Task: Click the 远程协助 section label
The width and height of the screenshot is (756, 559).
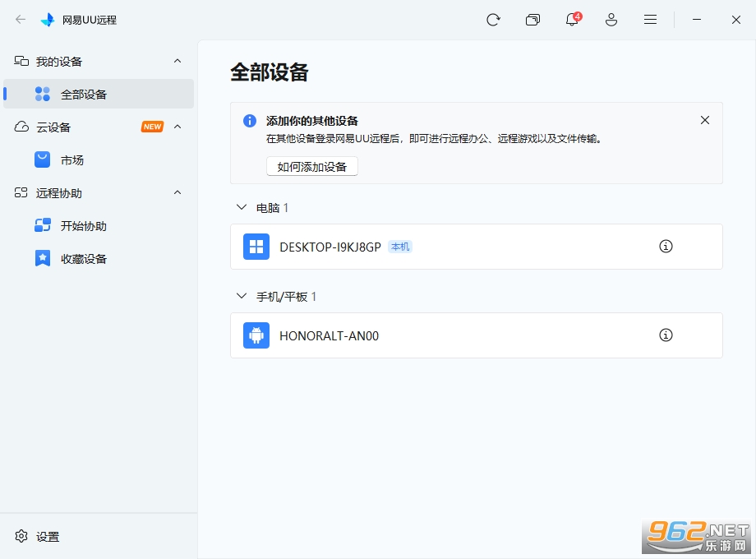Action: (x=59, y=193)
